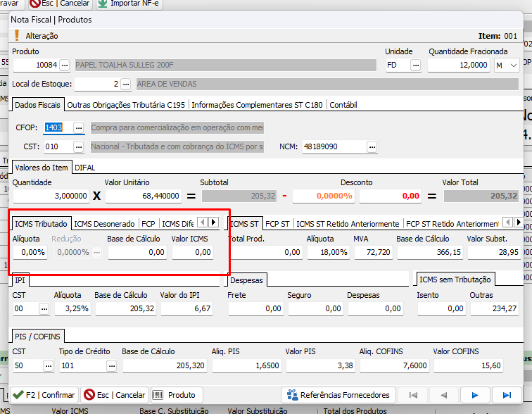Open PIS/COFINS CST lookup button
Image resolution: width=532 pixels, height=414 pixels.
click(x=47, y=365)
